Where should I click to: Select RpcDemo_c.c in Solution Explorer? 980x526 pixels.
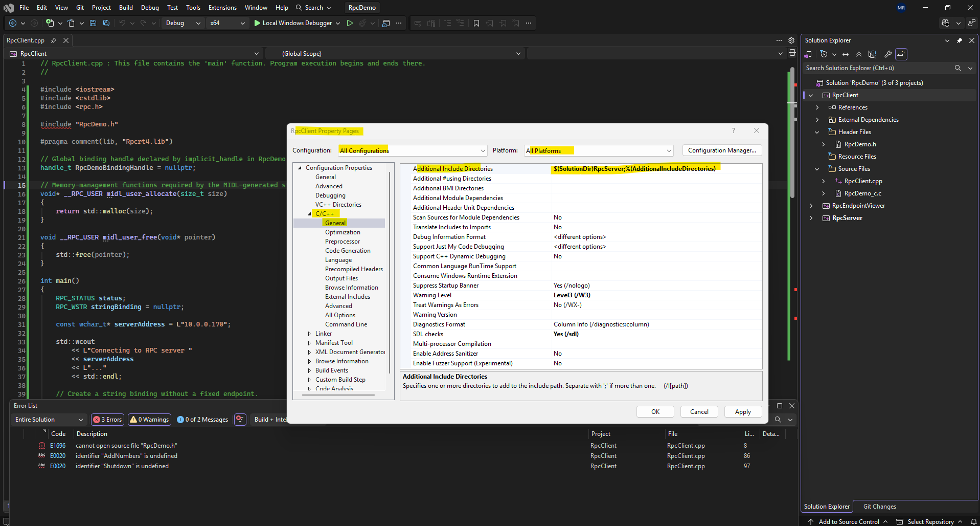point(862,193)
